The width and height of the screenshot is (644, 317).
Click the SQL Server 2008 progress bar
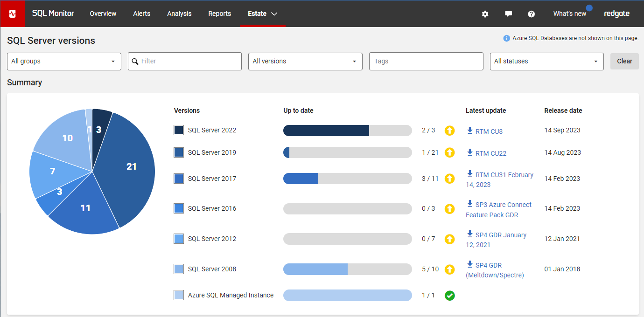coord(347,269)
